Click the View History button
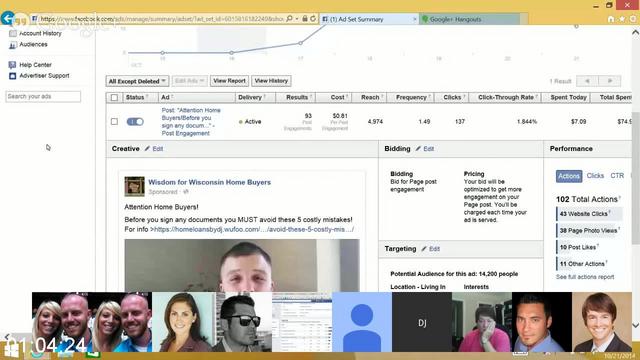The width and height of the screenshot is (640, 360). tap(271, 81)
